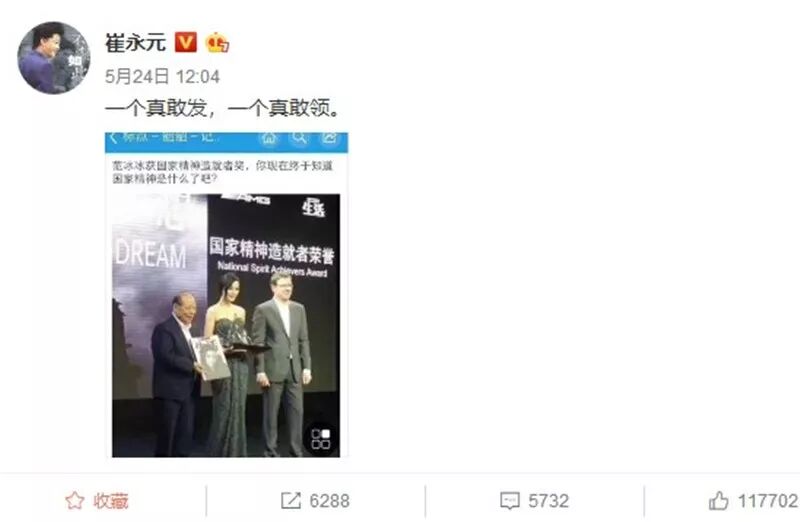Click the orange V verified badge
This screenshot has height=522, width=800.
coord(185,42)
